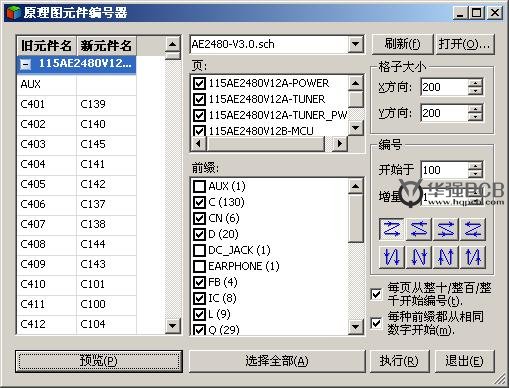Click the 新元件名 column header
Screen dimensions: 509x388
tap(106, 46)
